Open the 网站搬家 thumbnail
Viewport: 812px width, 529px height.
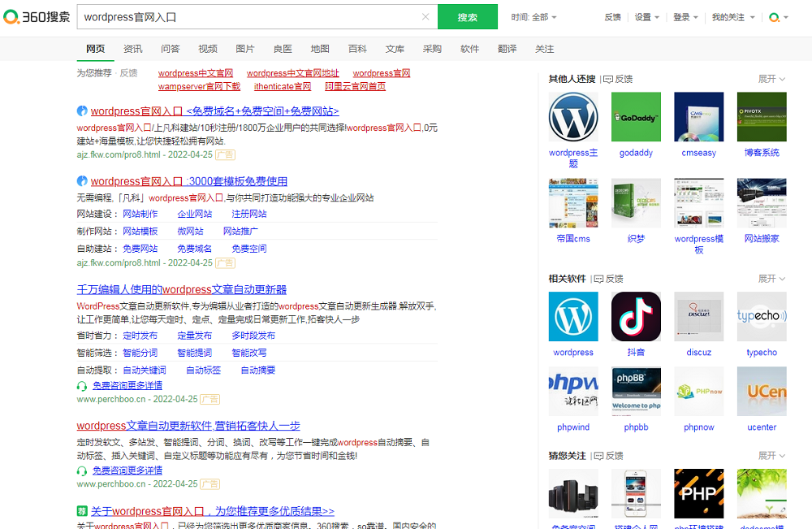[762, 202]
